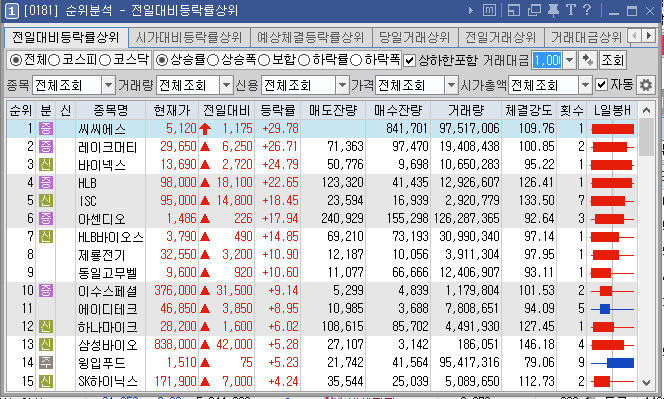This screenshot has height=399, width=664.
Task: Click the vertical scrollbar thumb
Action: click(x=646, y=137)
